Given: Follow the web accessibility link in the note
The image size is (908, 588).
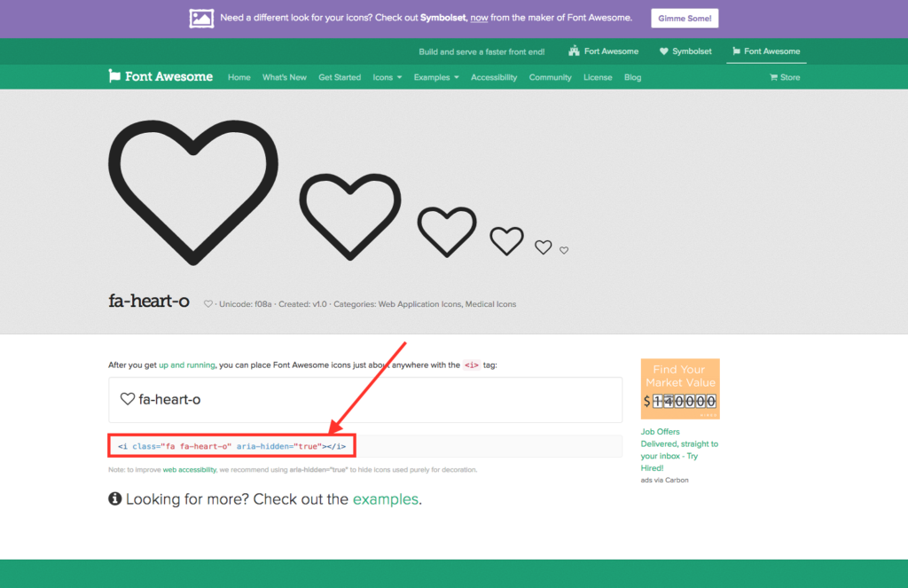Looking at the screenshot, I should pos(189,469).
